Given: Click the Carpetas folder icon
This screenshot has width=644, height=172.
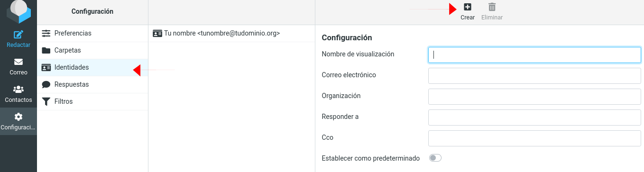Looking at the screenshot, I should coord(46,50).
